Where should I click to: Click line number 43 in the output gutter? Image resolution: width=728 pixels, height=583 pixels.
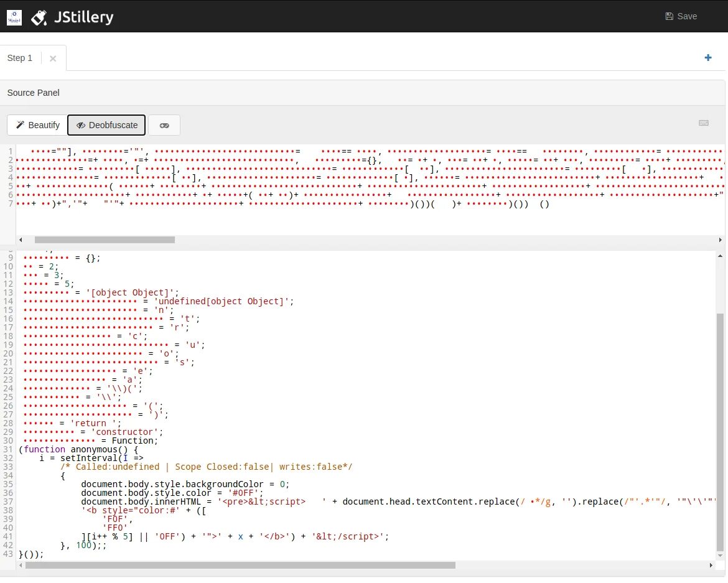8,554
